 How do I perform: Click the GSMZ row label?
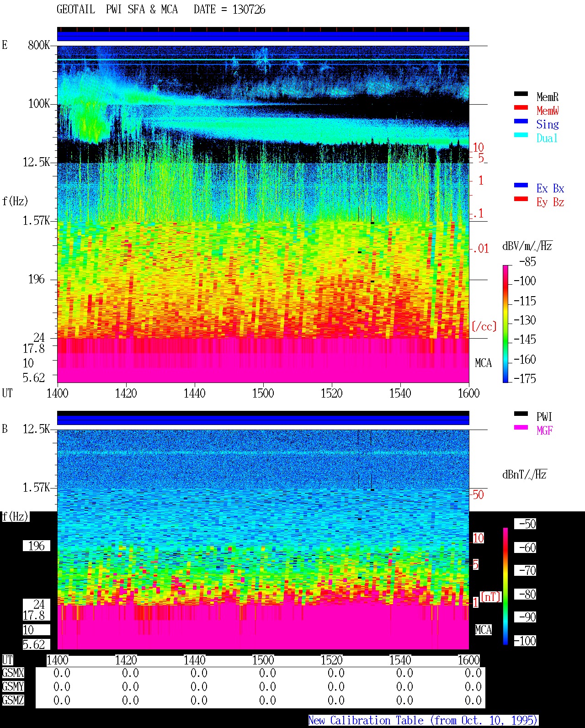pyautogui.click(x=13, y=701)
